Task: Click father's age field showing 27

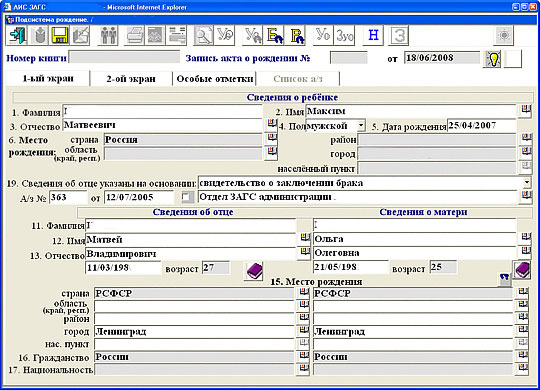Action: pyautogui.click(x=216, y=268)
